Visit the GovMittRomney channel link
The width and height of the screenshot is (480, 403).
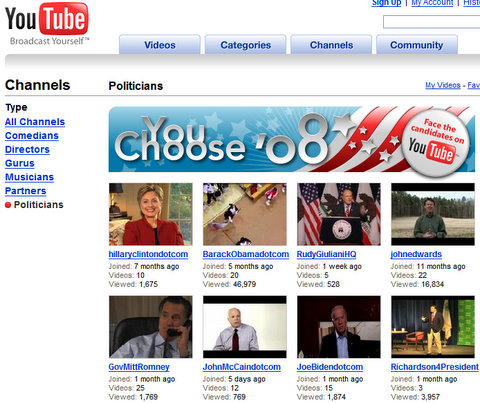139,367
